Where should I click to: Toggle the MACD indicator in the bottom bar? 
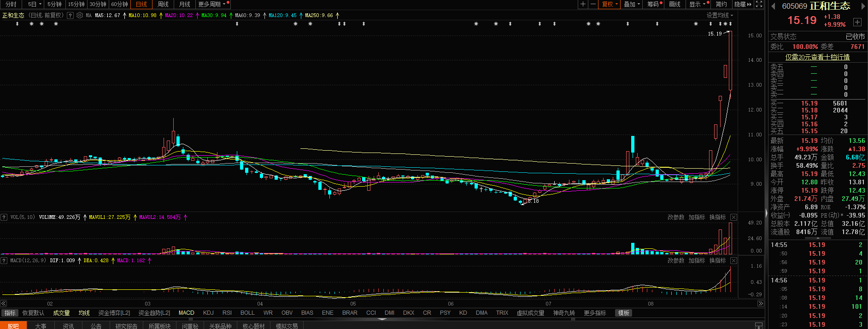click(x=186, y=313)
